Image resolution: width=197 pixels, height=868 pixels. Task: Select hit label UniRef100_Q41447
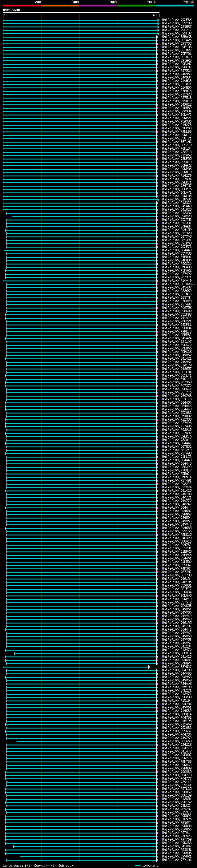[x=176, y=751]
